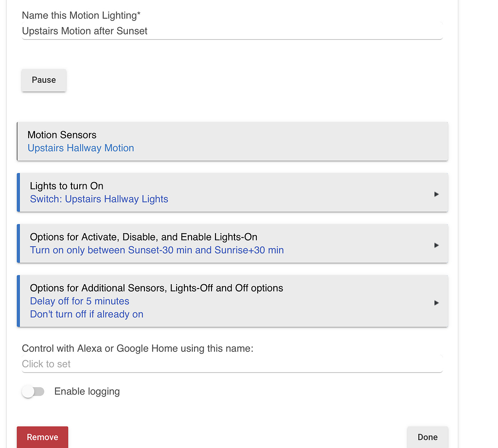Click the Enable logging label
The height and width of the screenshot is (448, 498).
click(87, 392)
